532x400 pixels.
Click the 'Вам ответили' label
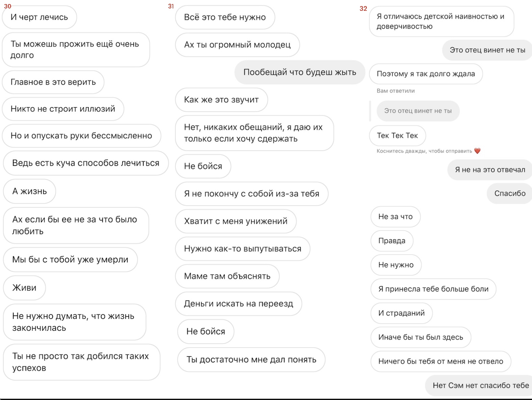point(396,91)
